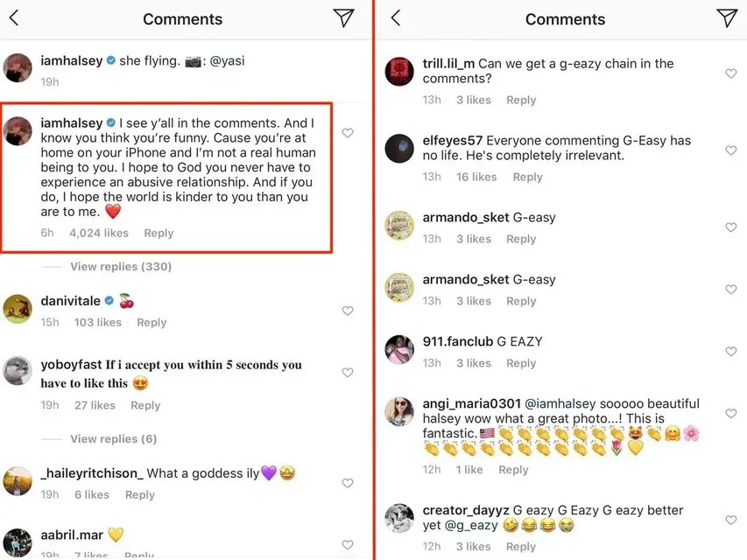Heart _haileyritchison_'s goddess comment
This screenshot has height=560, width=747.
pyautogui.click(x=348, y=483)
